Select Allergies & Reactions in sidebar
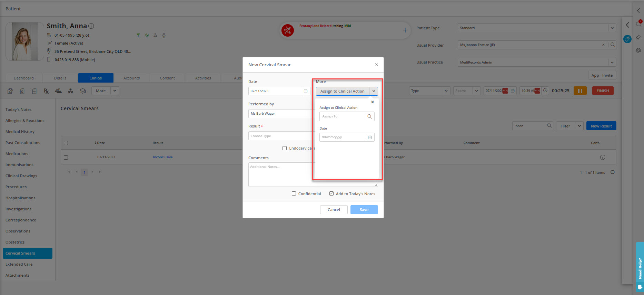644x295 pixels. coord(25,121)
